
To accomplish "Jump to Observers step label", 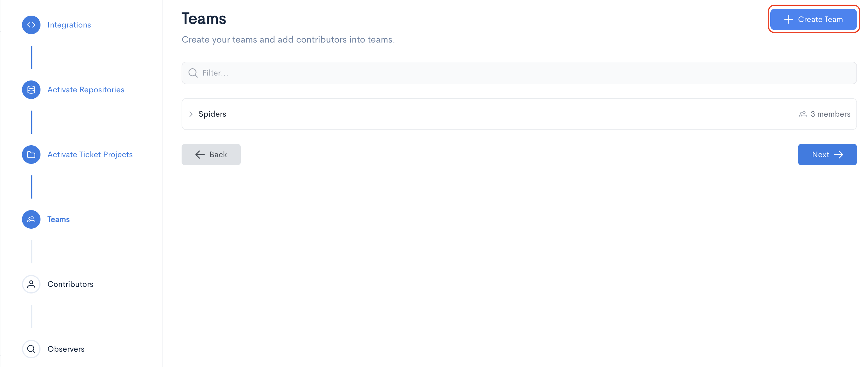I will [x=66, y=349].
